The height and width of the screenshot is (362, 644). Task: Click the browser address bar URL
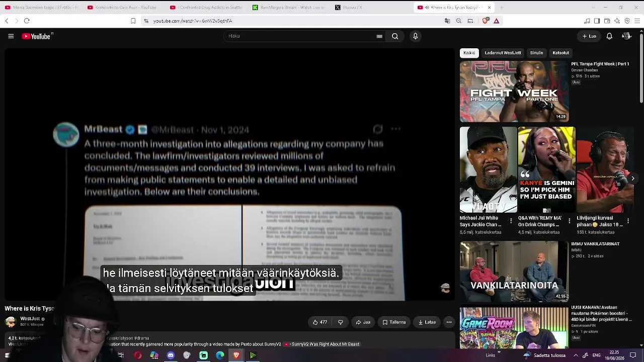click(x=192, y=21)
